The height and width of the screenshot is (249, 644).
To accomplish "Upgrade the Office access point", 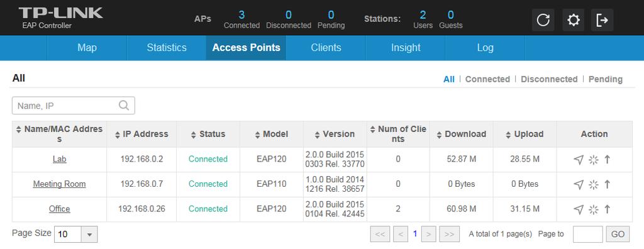I will click(x=608, y=209).
